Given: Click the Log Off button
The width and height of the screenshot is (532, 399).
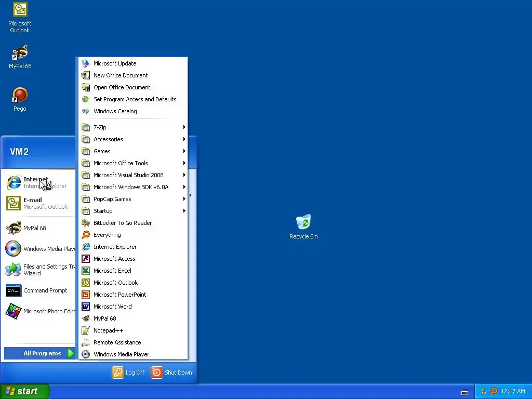Looking at the screenshot, I should (128, 373).
